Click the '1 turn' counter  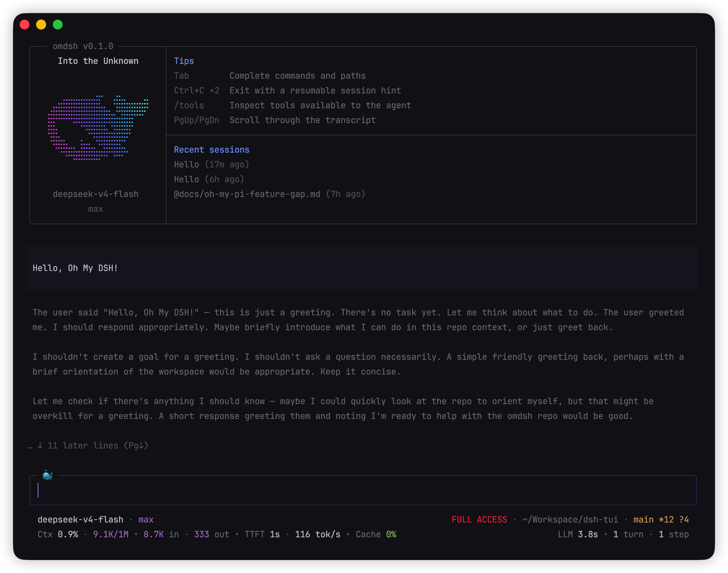click(628, 534)
